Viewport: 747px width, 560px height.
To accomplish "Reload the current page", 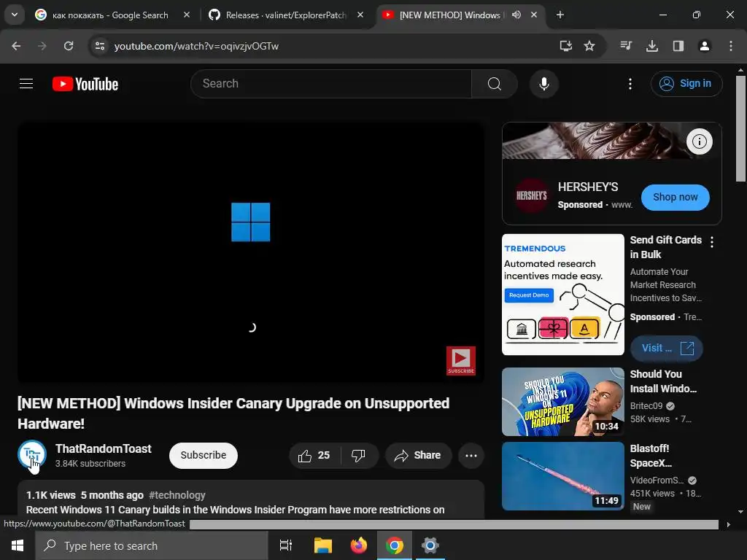I will click(69, 46).
